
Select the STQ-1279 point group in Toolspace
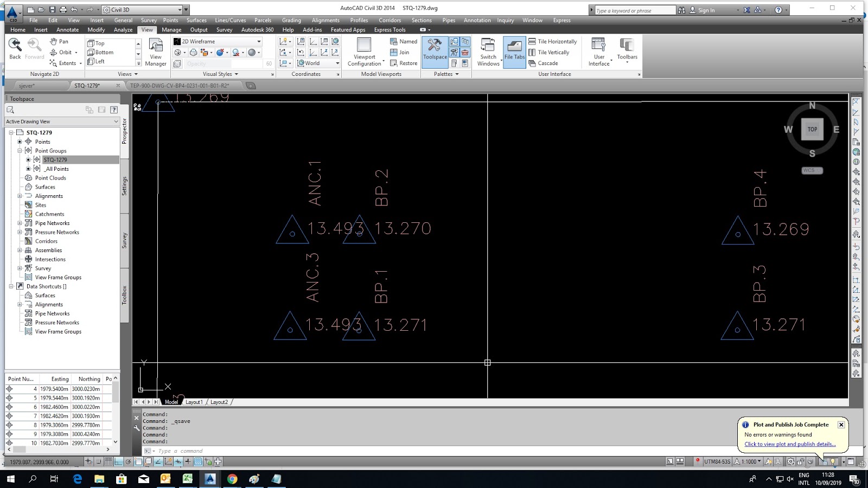(55, 159)
